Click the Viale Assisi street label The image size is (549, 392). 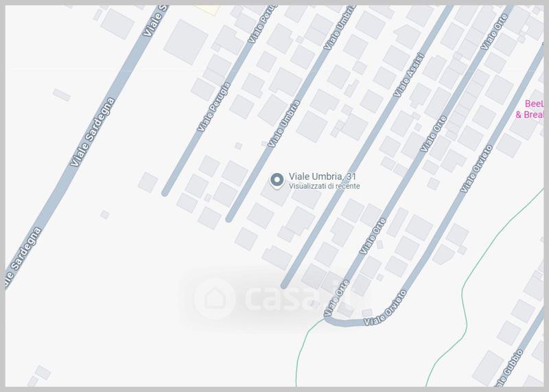pos(408,75)
